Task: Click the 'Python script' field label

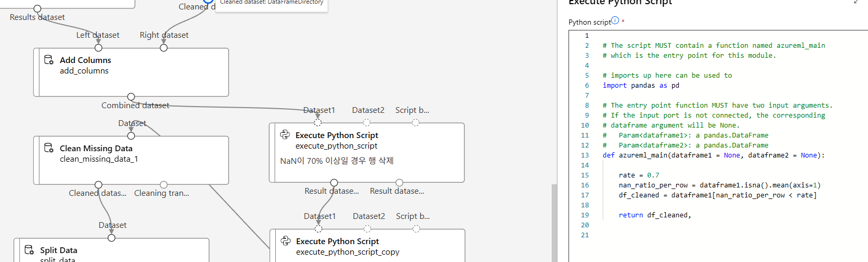Action: coord(590,22)
